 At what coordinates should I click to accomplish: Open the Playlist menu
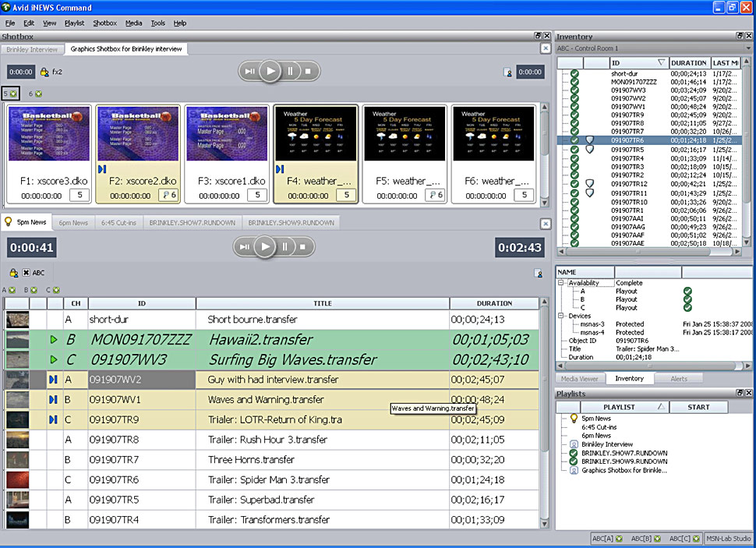coord(74,23)
